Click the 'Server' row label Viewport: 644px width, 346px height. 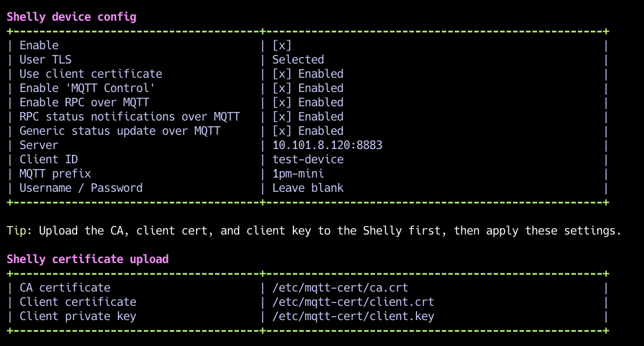coord(39,145)
